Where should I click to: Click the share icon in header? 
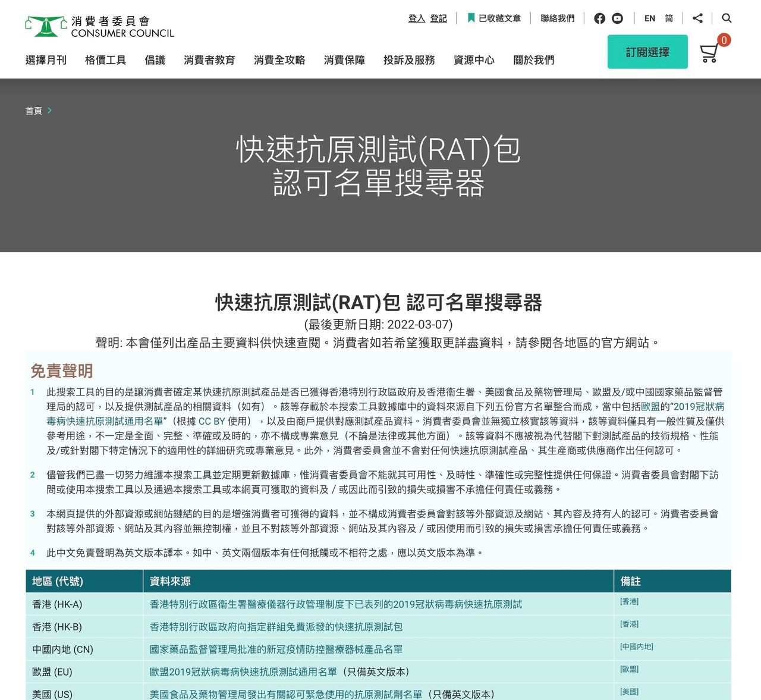click(698, 18)
